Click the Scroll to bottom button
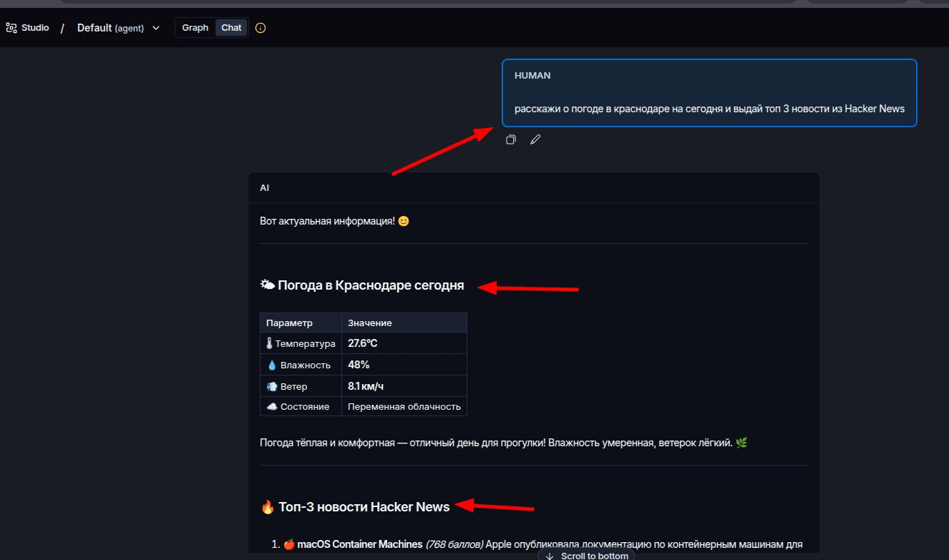 point(587,555)
